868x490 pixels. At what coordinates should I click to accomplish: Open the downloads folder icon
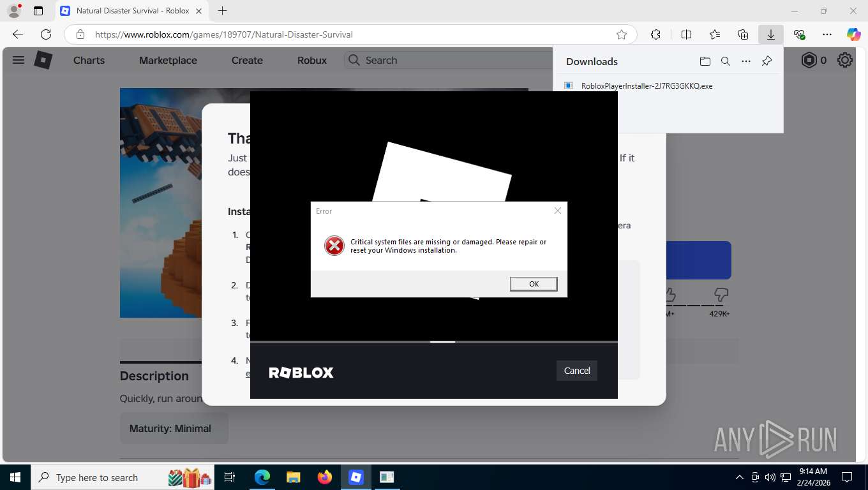click(705, 61)
